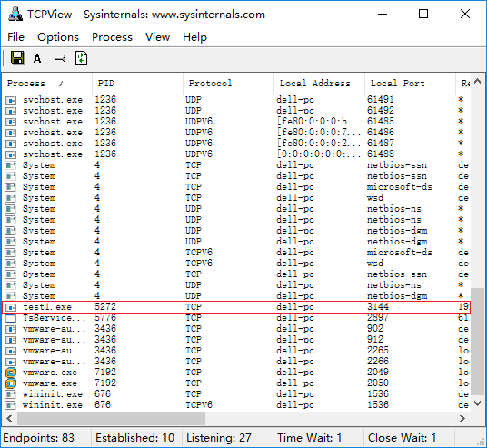This screenshot has width=487, height=448.
Task: Click svchost.exe icon for port 61491
Action: tap(11, 100)
